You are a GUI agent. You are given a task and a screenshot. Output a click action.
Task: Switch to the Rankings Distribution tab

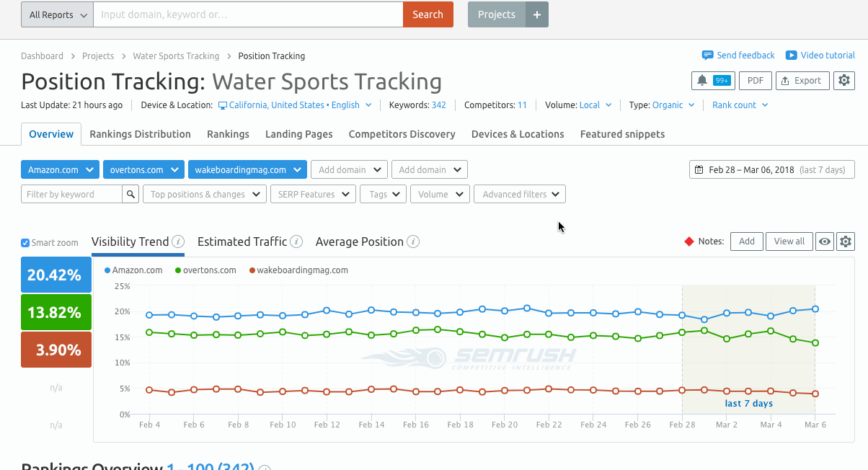140,134
